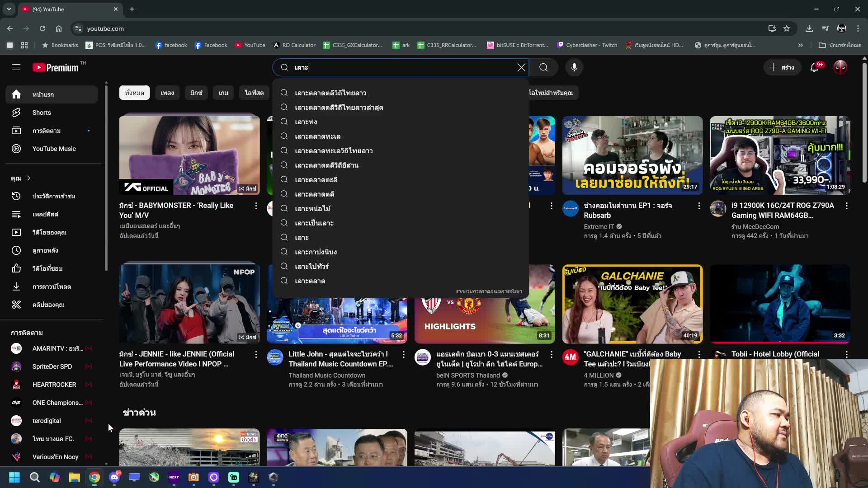
Task: Select the Games (เกม) filter chip
Action: coord(223,93)
